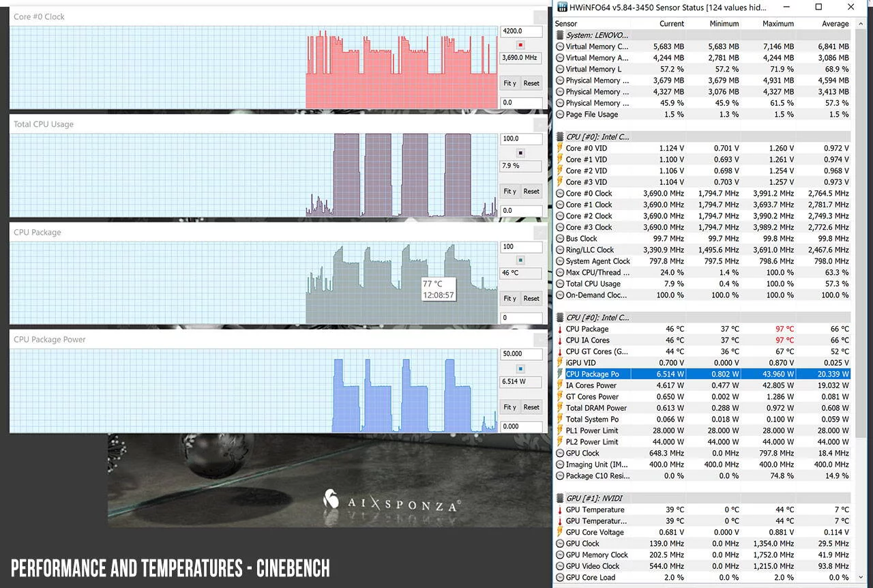Click the clock icon of Core #2 Clock row

pos(560,216)
